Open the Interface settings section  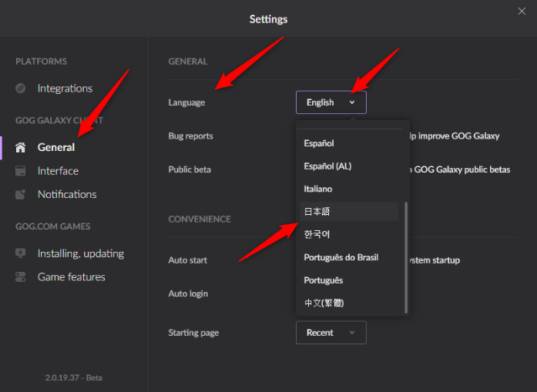[58, 171]
